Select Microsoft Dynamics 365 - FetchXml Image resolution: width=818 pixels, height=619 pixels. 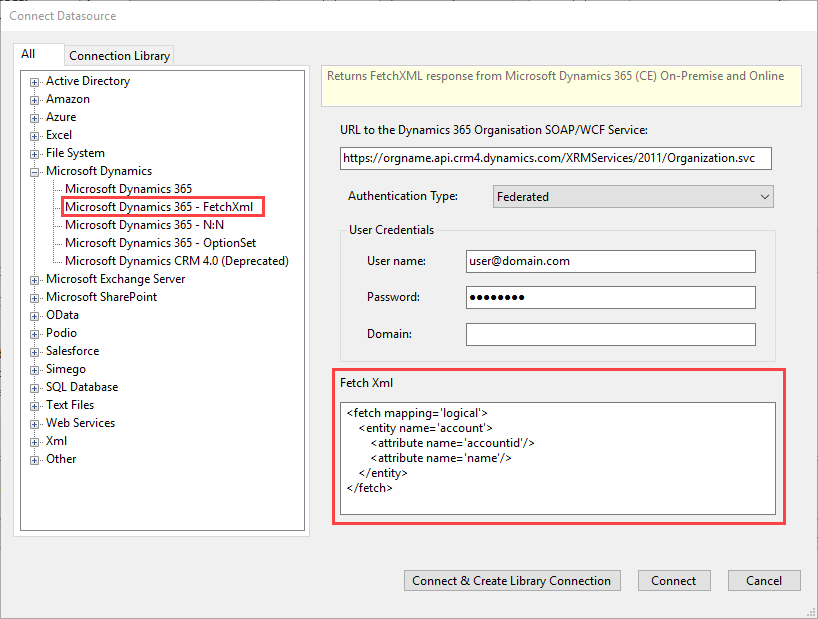coord(159,207)
